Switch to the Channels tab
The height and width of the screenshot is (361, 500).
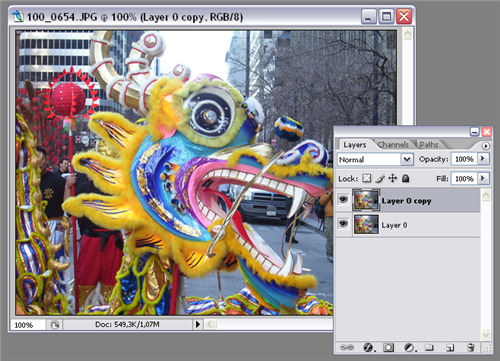393,145
